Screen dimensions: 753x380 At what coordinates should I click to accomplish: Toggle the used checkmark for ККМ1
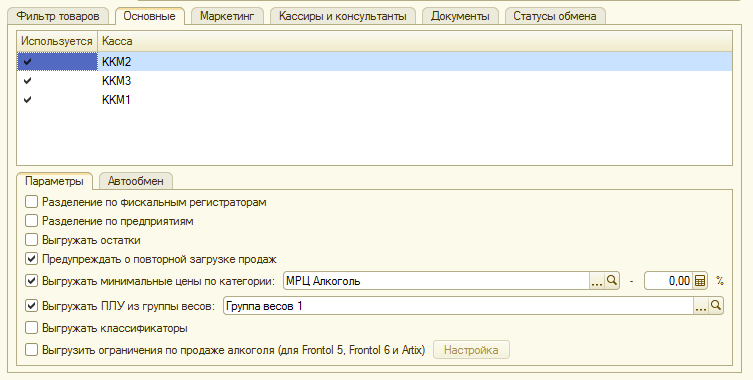[x=27, y=99]
